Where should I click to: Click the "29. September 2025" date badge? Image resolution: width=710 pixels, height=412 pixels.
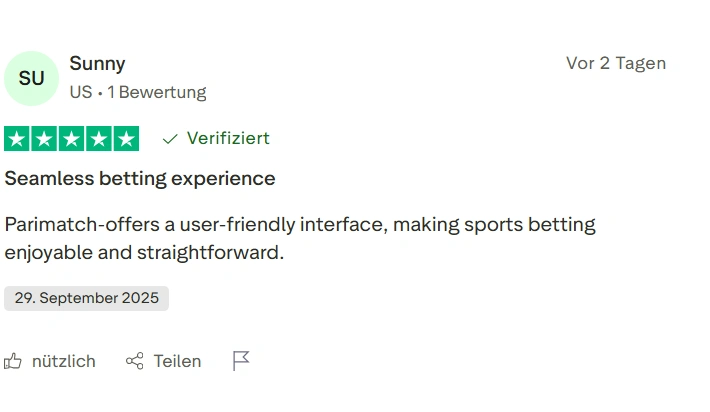[x=86, y=298]
